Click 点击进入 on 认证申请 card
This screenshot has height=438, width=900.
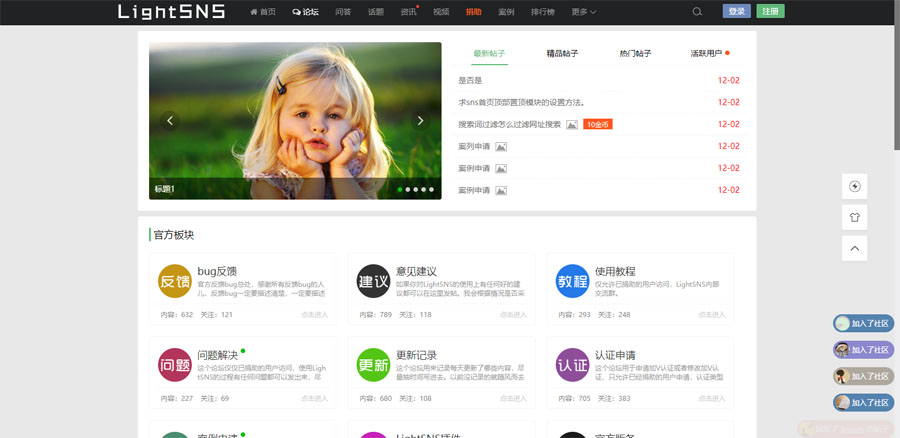tap(712, 399)
